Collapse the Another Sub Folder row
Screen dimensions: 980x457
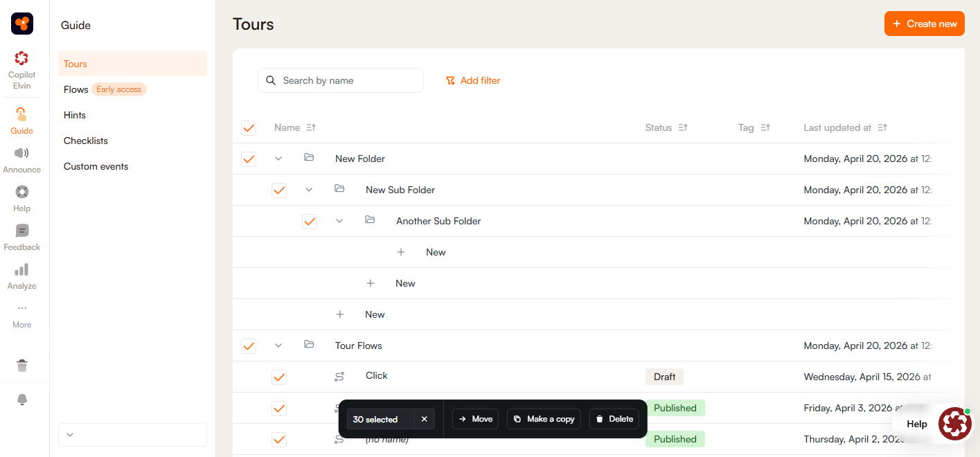coord(339,221)
